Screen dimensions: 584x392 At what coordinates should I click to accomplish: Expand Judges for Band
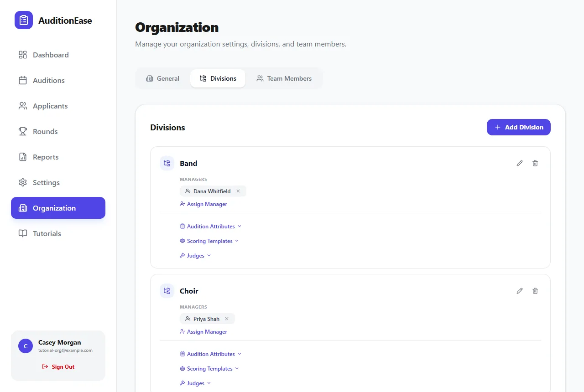(195, 256)
